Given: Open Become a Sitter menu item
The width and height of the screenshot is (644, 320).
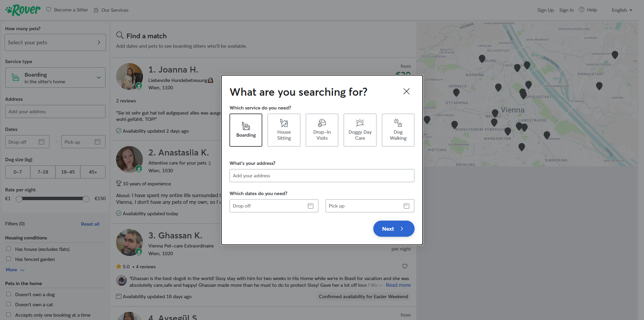Looking at the screenshot, I should coord(67,10).
